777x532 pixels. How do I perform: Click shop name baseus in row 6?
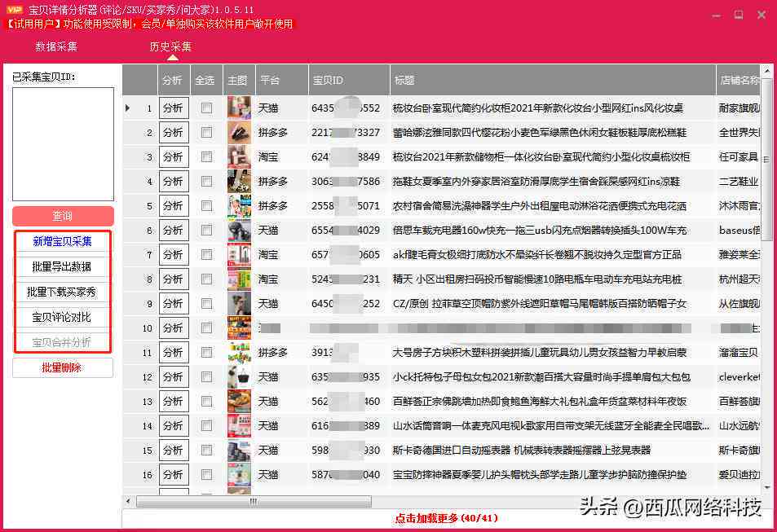(x=739, y=231)
